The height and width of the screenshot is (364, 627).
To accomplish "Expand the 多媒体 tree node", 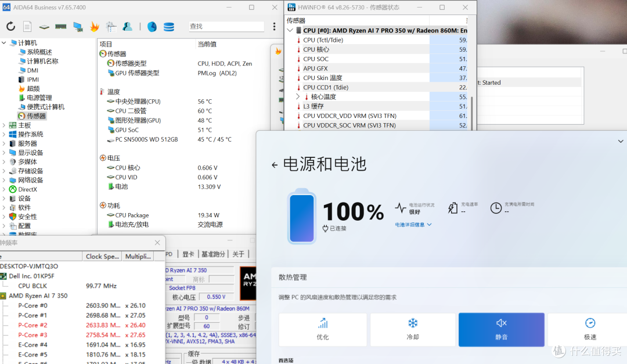I will [4, 162].
